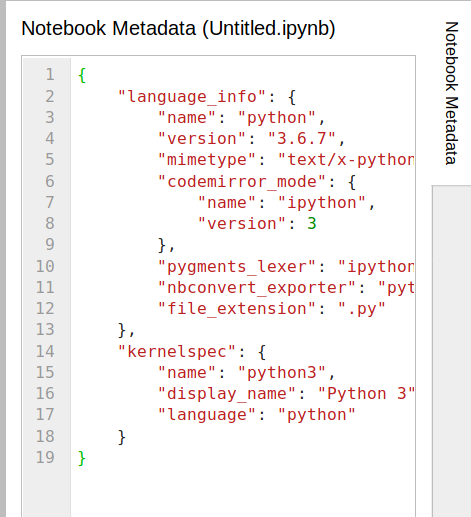Screen dimensions: 471x517
Task: Click the number 3 version value on line 8
Action: [x=312, y=223]
